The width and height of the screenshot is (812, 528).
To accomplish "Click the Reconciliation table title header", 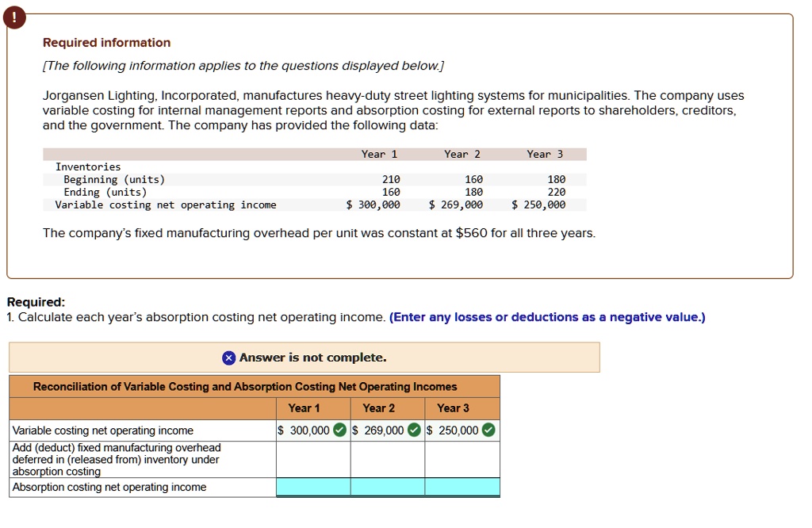I will pyautogui.click(x=255, y=387).
